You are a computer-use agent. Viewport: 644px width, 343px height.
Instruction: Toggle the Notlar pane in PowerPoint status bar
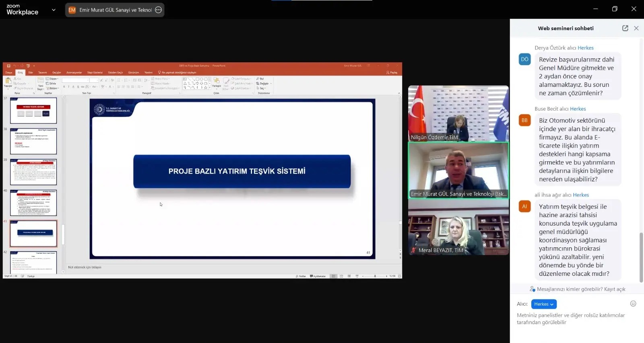[x=301, y=276]
